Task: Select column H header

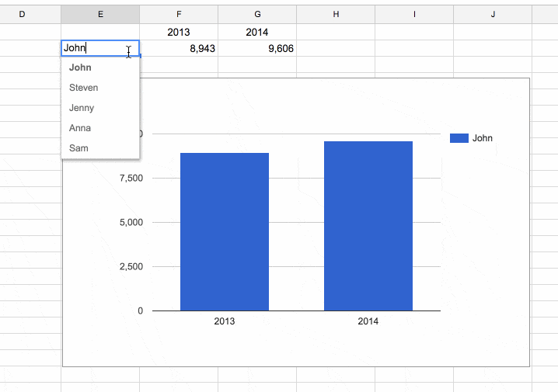Action: 336,14
